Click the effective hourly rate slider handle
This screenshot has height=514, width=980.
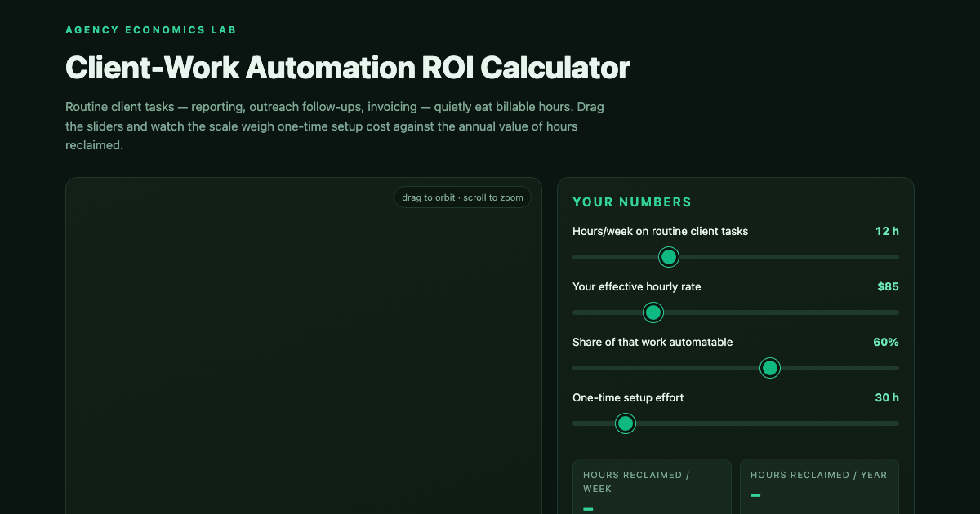(653, 312)
